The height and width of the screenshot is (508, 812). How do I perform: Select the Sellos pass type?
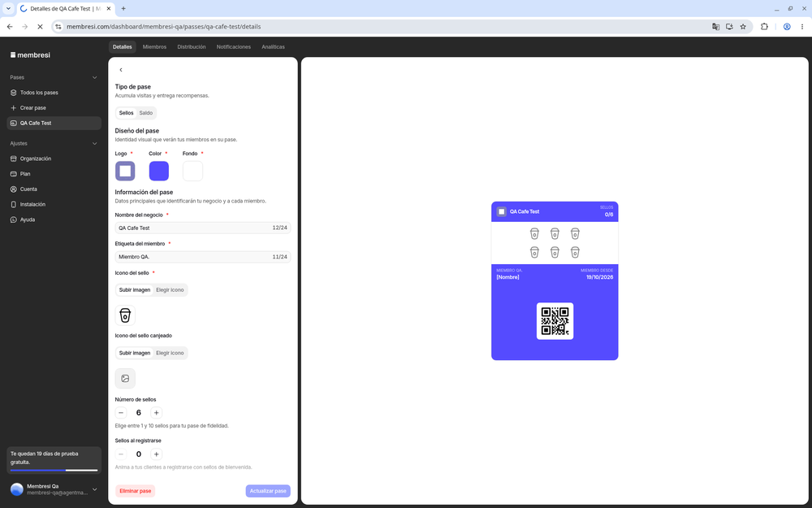[x=127, y=113]
